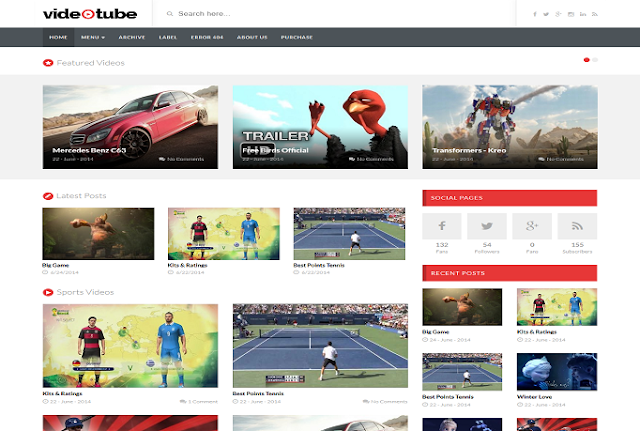The width and height of the screenshot is (640, 431).
Task: Open Big Game thumbnail in Recent Posts
Action: coord(462,307)
